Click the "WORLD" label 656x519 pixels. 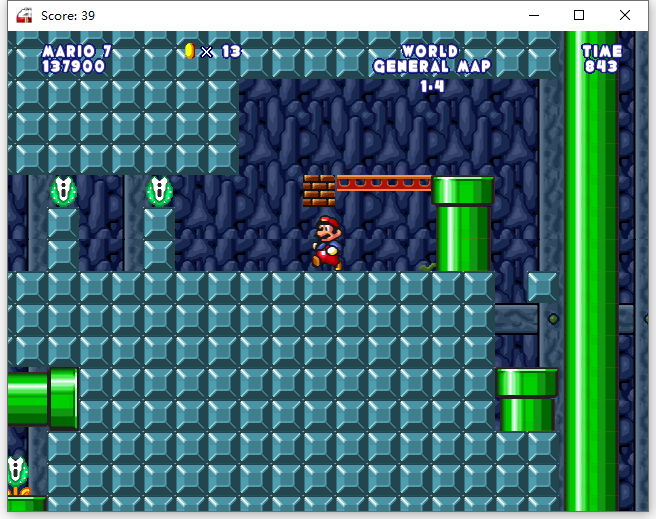click(x=430, y=51)
